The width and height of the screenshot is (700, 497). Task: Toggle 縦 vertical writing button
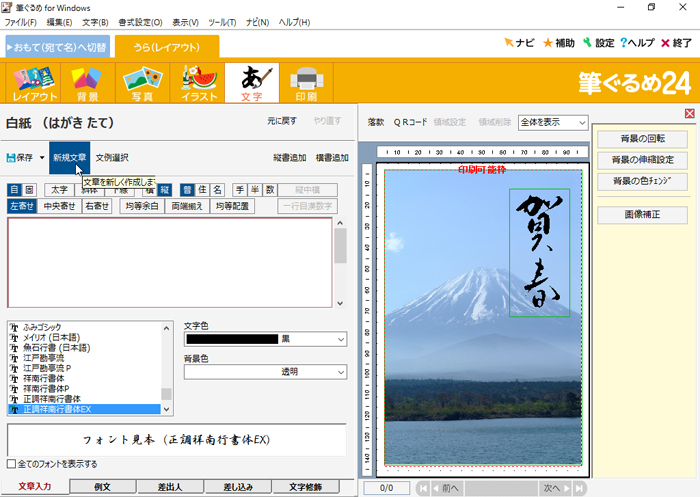coord(164,189)
